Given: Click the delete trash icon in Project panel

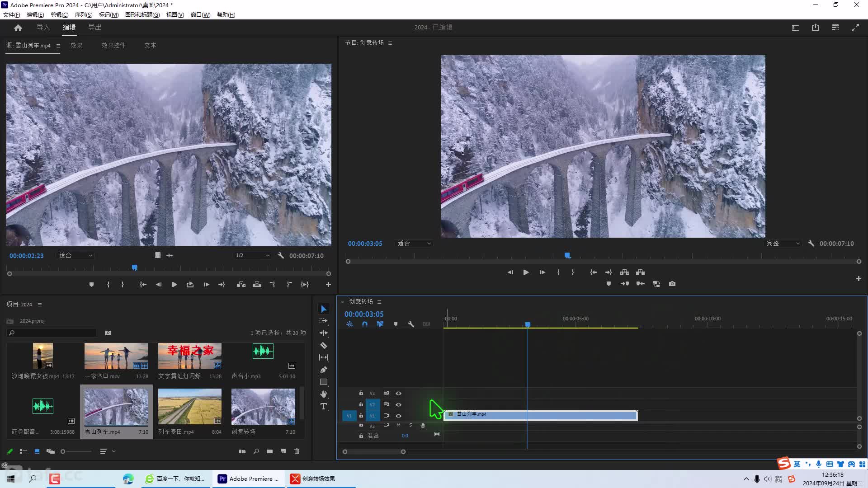Looking at the screenshot, I should 297,451.
